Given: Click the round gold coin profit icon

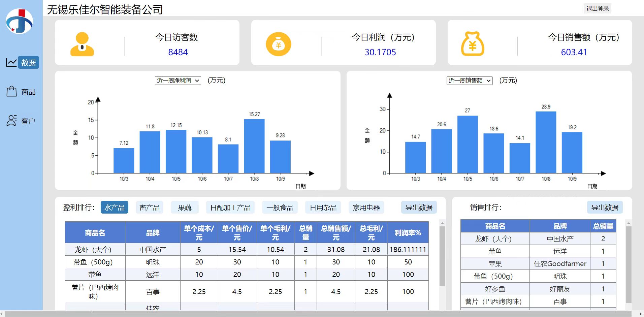Looking at the screenshot, I should [x=278, y=44].
